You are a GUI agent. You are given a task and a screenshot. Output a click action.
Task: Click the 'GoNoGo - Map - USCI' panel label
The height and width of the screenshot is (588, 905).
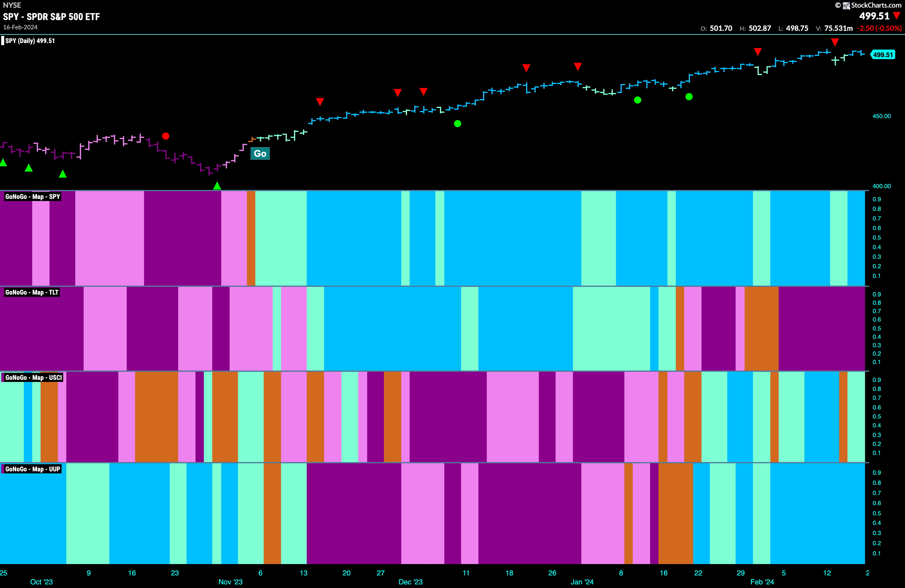click(33, 377)
